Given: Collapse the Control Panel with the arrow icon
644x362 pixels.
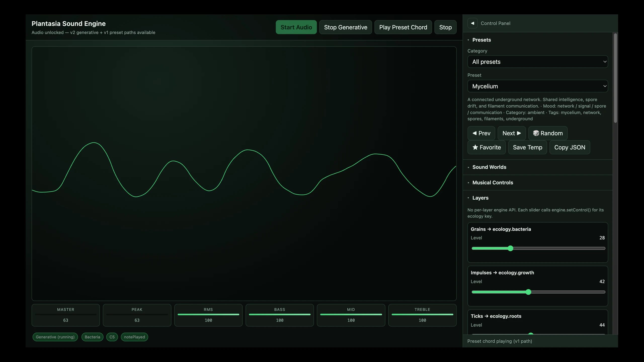Looking at the screenshot, I should coord(472,23).
